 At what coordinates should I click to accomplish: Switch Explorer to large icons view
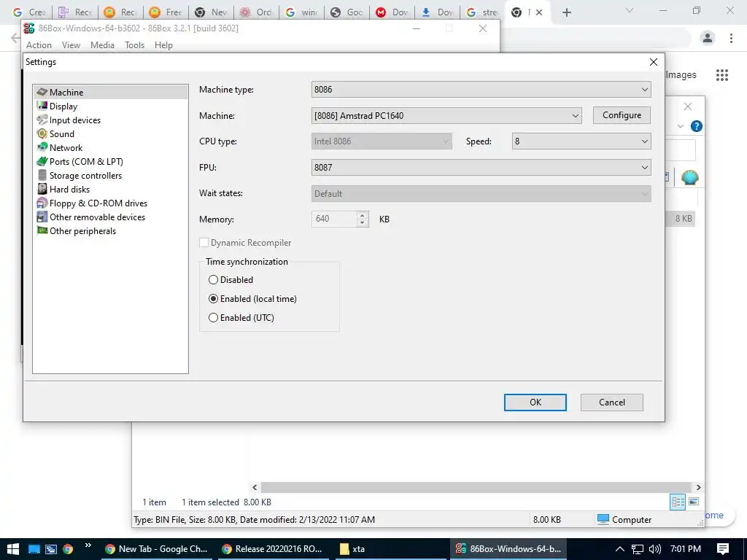coord(694,502)
